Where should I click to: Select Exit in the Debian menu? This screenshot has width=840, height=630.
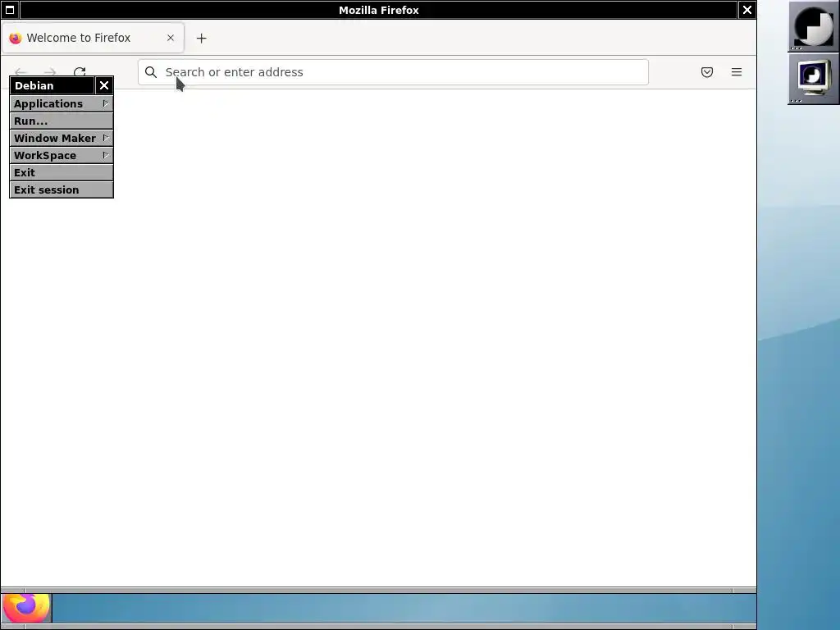click(61, 172)
